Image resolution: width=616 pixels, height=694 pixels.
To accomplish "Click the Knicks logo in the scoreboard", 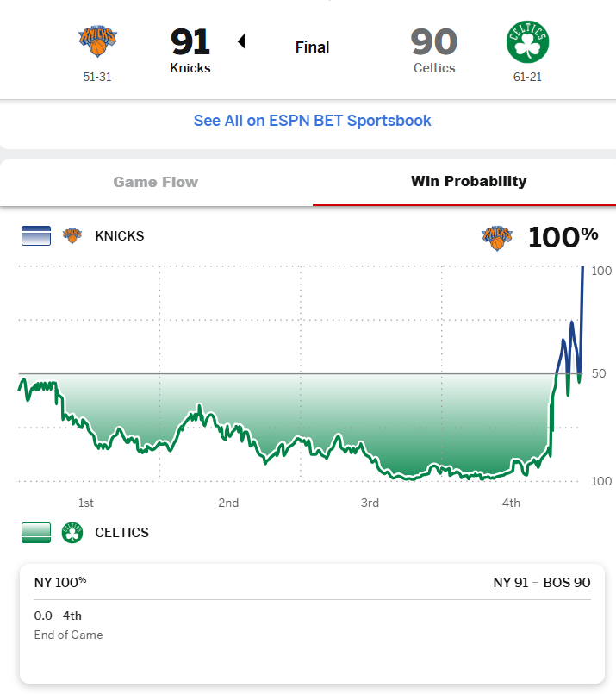I will pyautogui.click(x=97, y=41).
